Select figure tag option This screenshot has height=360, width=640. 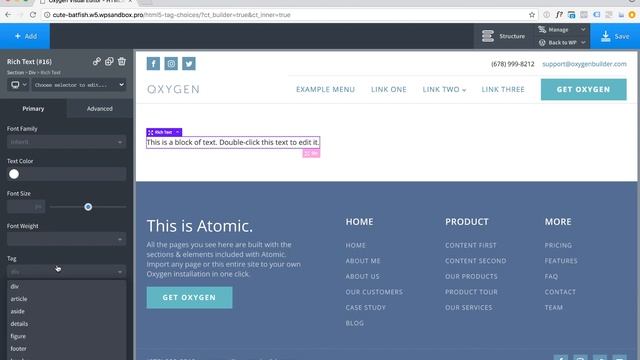click(x=66, y=336)
